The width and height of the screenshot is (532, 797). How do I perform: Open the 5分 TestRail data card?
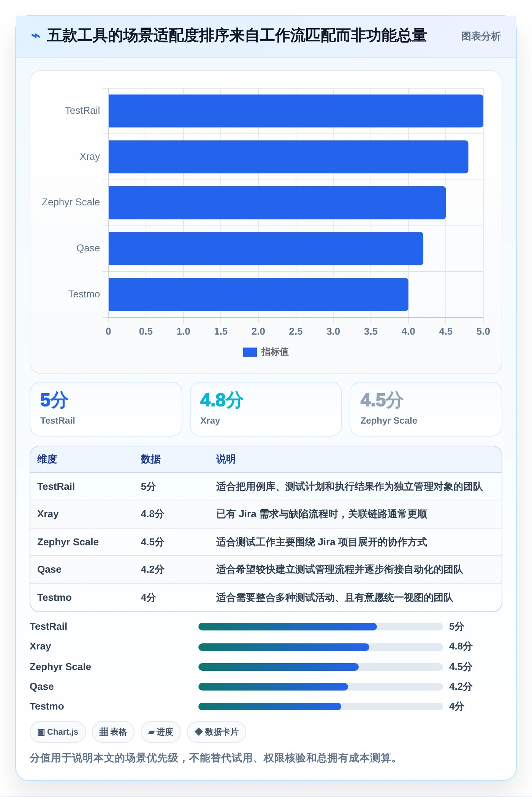point(106,409)
